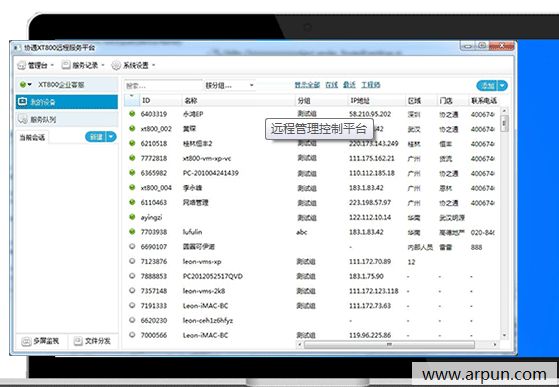Click the 工程师 filter link

(x=370, y=85)
